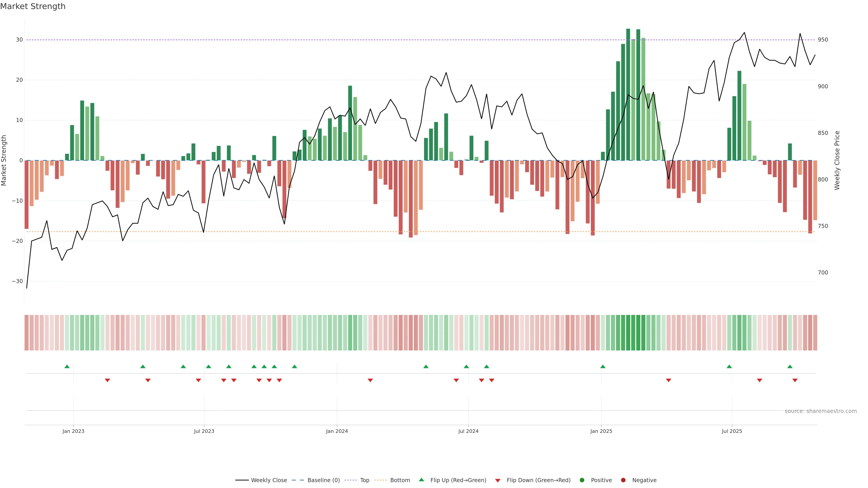Click the green Flip Up triangle legend icon
Image resolution: width=868 pixels, height=488 pixels.
click(x=421, y=480)
